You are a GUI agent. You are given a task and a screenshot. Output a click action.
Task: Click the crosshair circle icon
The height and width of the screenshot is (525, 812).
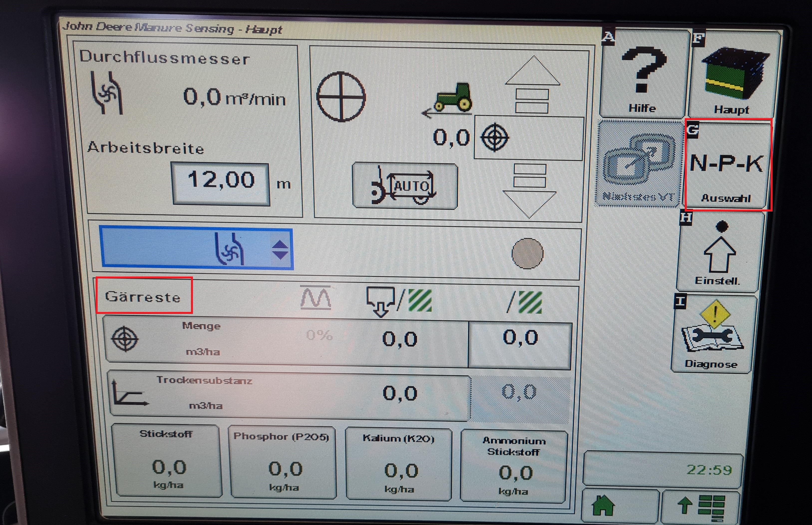(x=341, y=97)
